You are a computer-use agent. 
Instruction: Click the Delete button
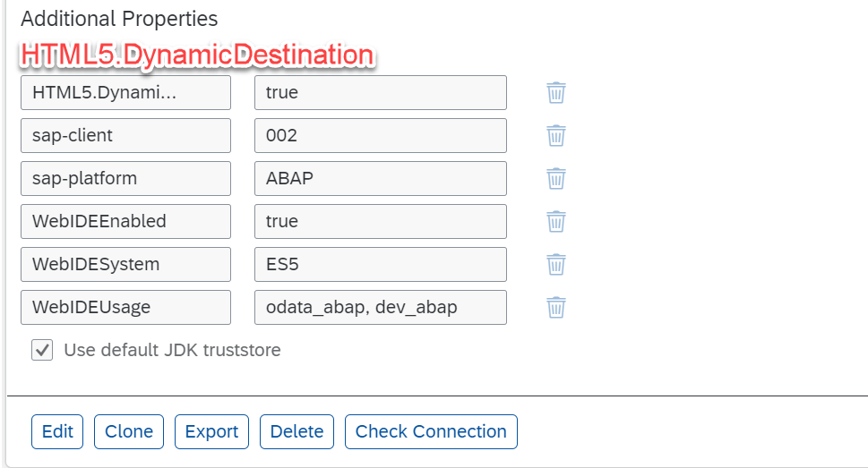point(296,431)
